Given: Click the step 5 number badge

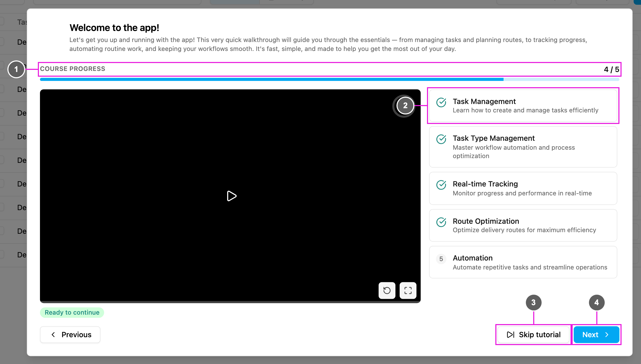Looking at the screenshot, I should tap(441, 259).
